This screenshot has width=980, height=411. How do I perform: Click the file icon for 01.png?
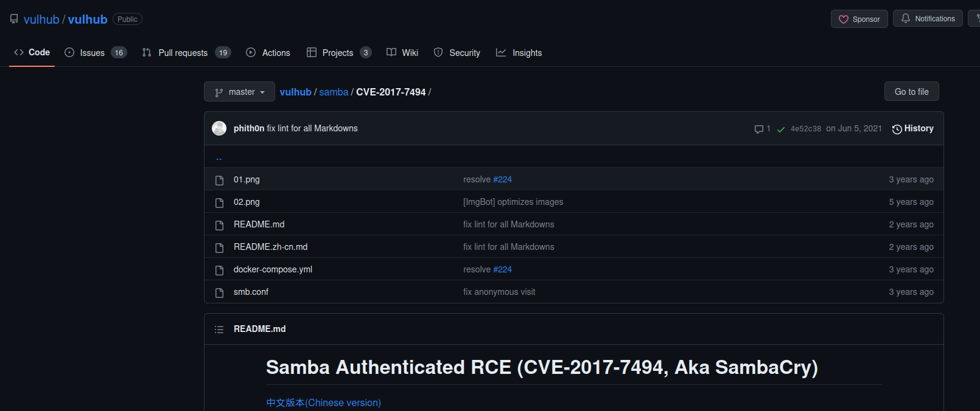[220, 180]
